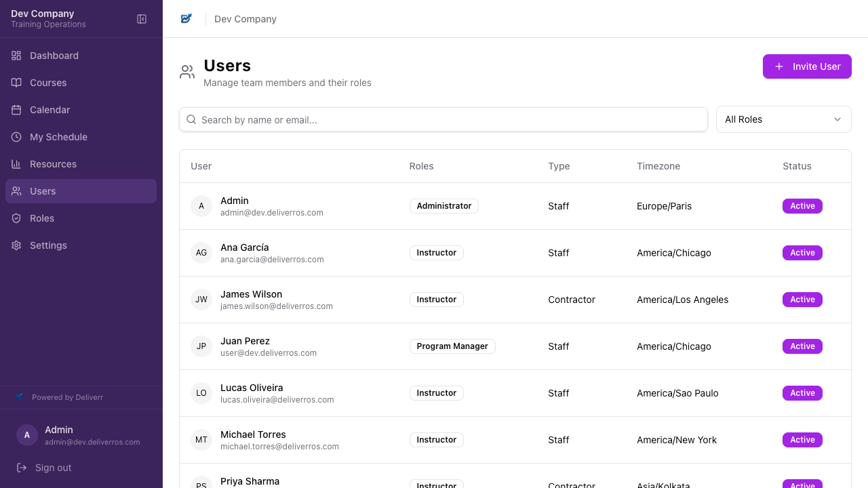Click the MT avatar for Michael Torres
The height and width of the screenshot is (488, 868).
201,440
